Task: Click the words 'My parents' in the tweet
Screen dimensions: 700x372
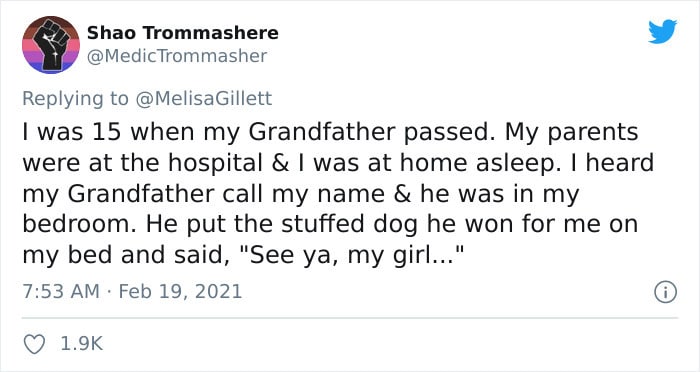Action: pyautogui.click(x=572, y=133)
